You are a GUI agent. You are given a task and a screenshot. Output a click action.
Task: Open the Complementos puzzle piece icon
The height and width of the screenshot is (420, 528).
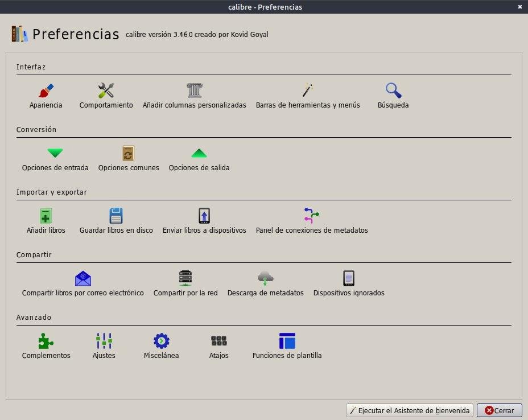click(46, 341)
